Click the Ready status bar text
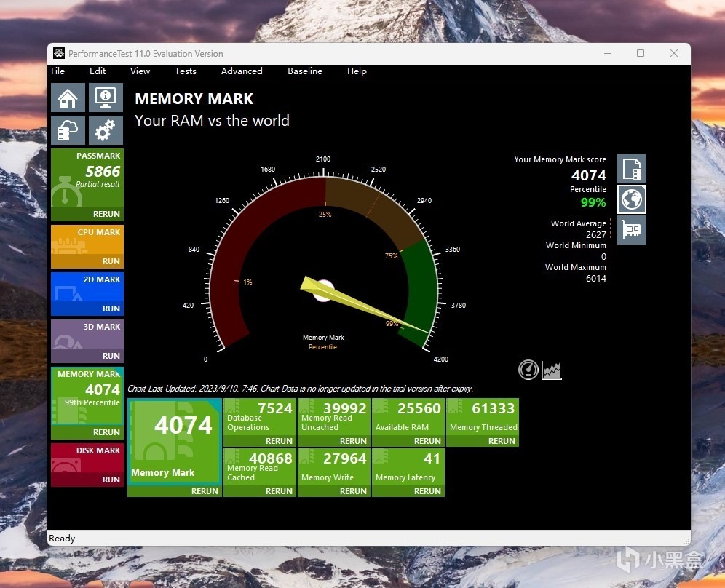The image size is (725, 588). click(62, 538)
